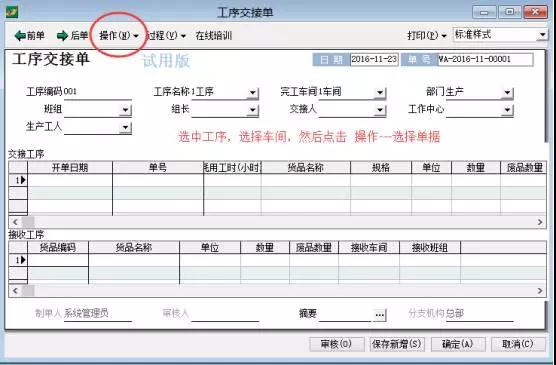Open the 操作(N) menu
This screenshot has height=365, width=556.
[119, 35]
